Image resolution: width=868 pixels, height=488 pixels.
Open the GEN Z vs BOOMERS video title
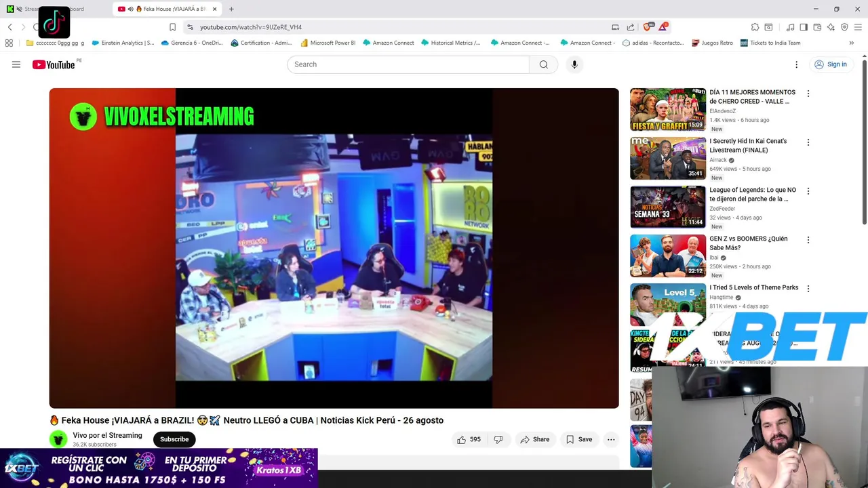(749, 243)
